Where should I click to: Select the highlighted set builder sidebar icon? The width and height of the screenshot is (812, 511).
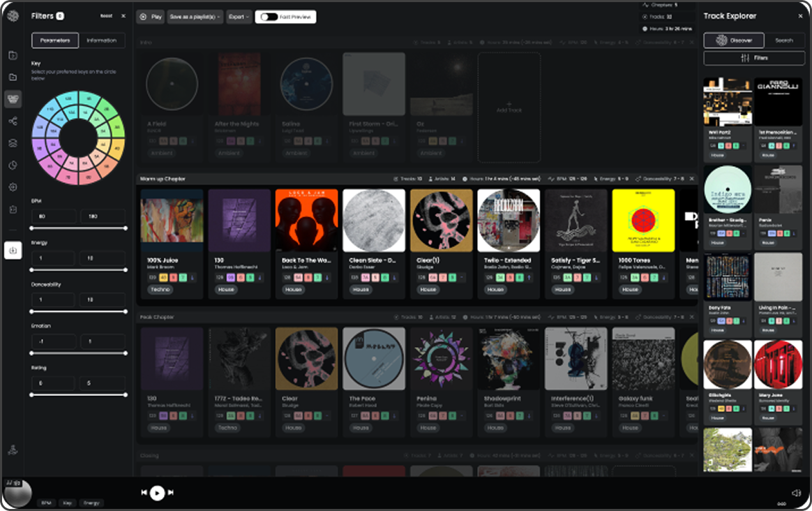tap(13, 98)
